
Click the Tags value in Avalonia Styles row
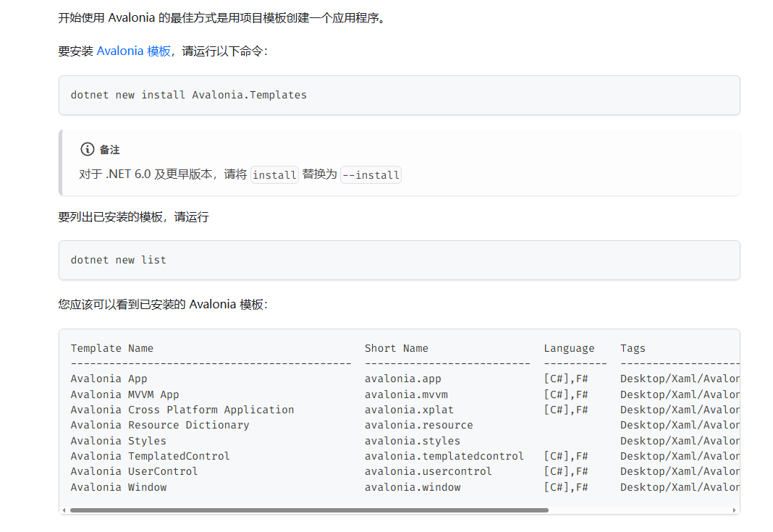point(680,441)
